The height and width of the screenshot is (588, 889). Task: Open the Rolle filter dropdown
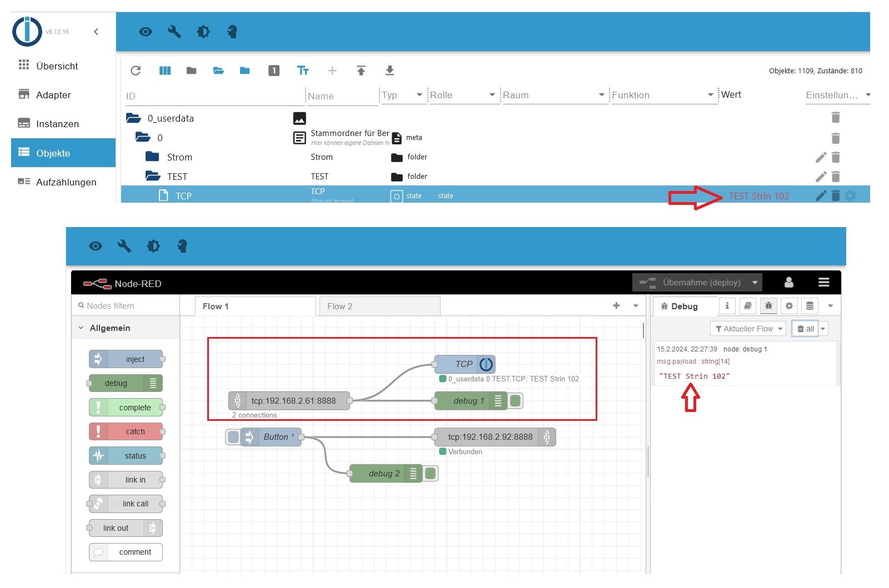pos(492,95)
